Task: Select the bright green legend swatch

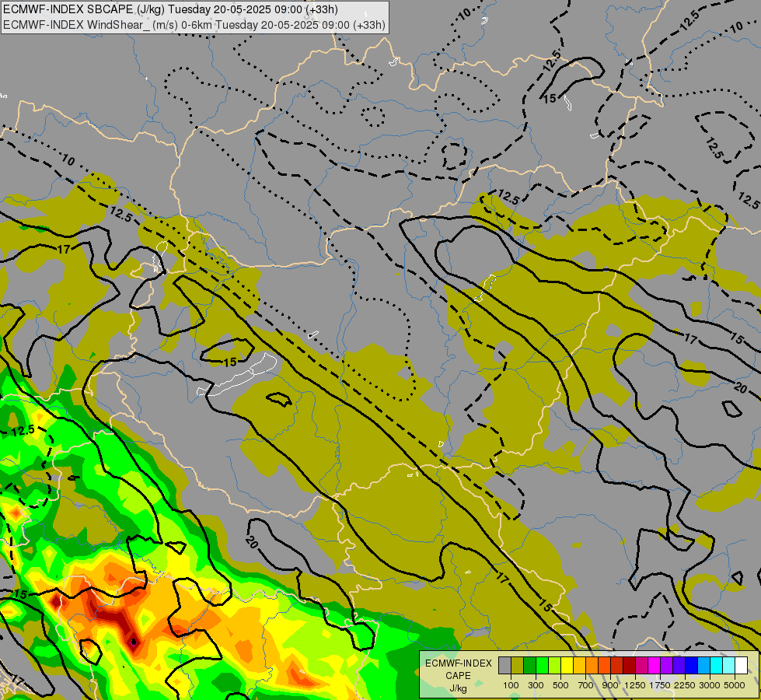Action: 542,665
